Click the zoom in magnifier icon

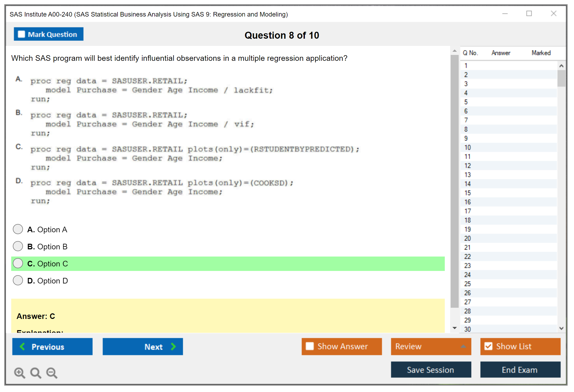click(19, 373)
